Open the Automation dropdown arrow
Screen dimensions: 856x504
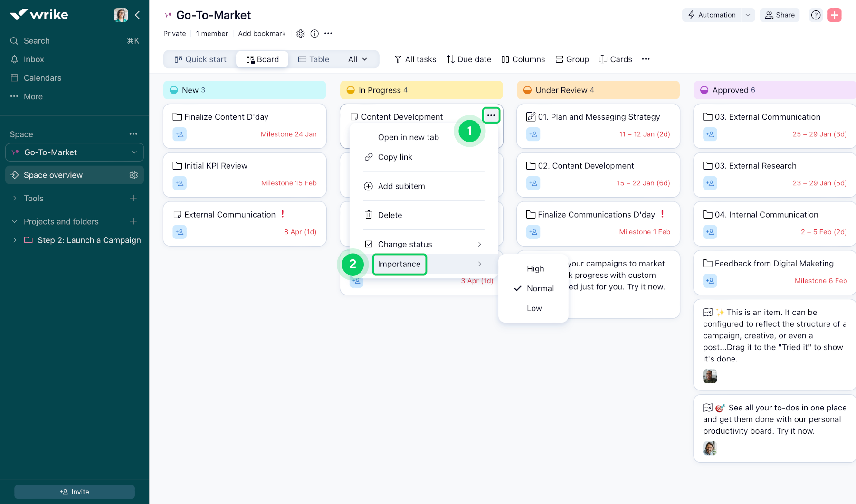tap(748, 15)
